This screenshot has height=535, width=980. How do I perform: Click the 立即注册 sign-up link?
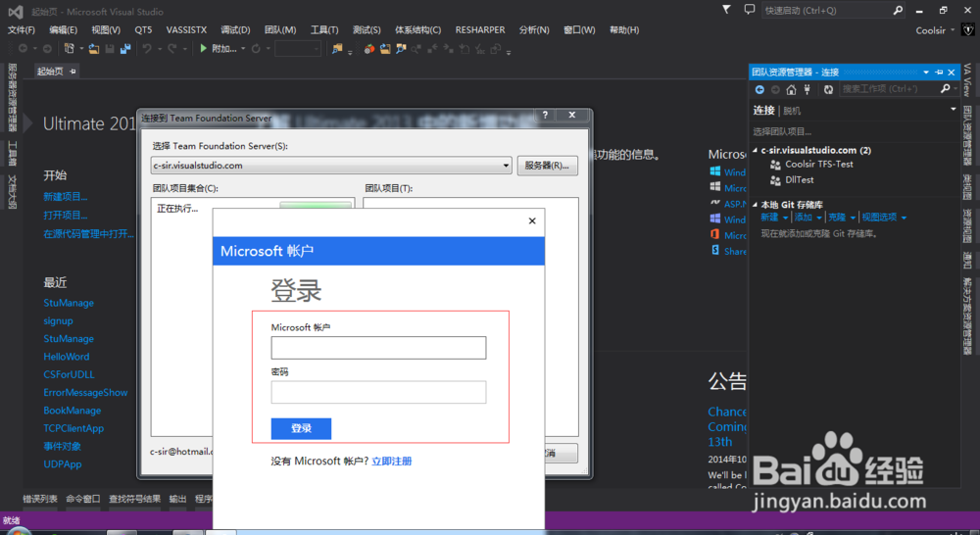(391, 462)
